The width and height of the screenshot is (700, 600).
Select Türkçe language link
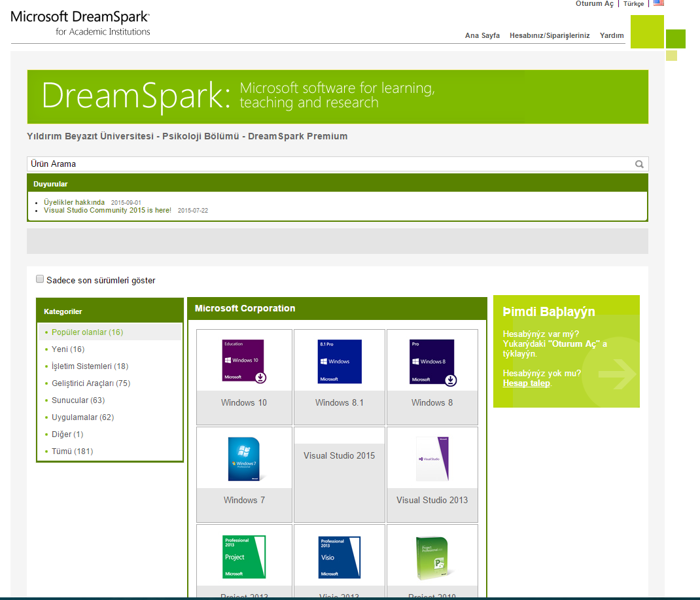pos(633,3)
